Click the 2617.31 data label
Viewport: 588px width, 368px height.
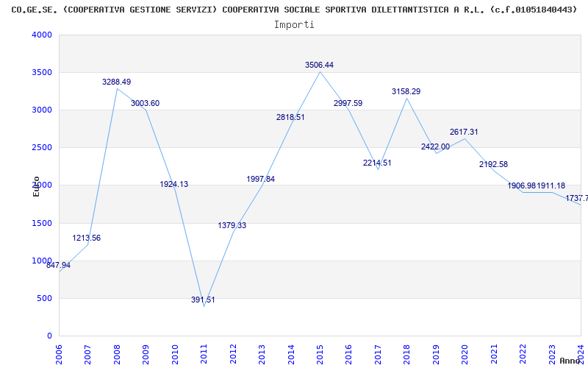click(464, 132)
